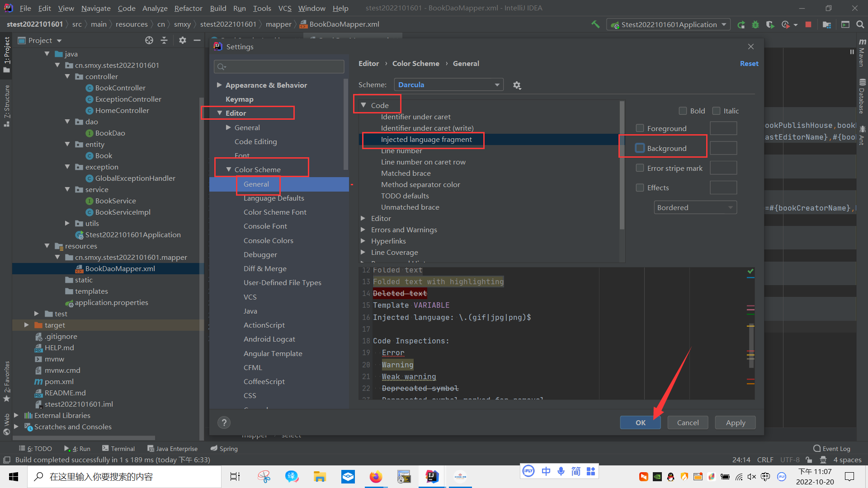
Task: Open the Darcula scheme dropdown
Action: pos(448,85)
